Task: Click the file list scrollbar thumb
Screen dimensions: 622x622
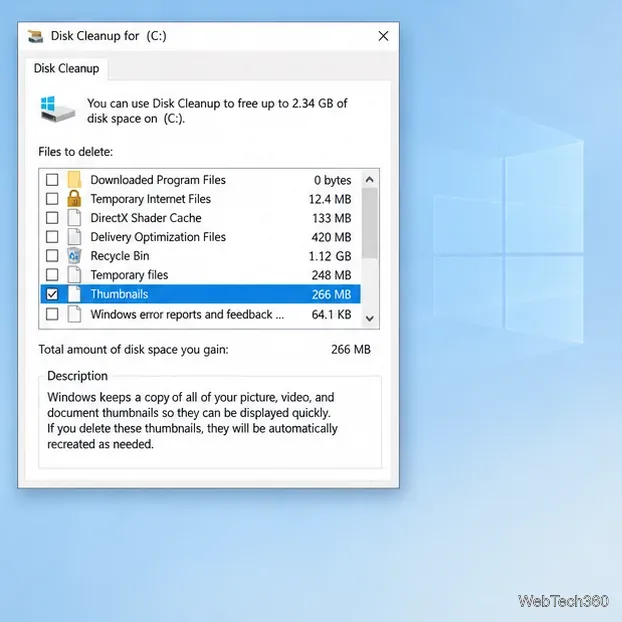Action: (370, 223)
